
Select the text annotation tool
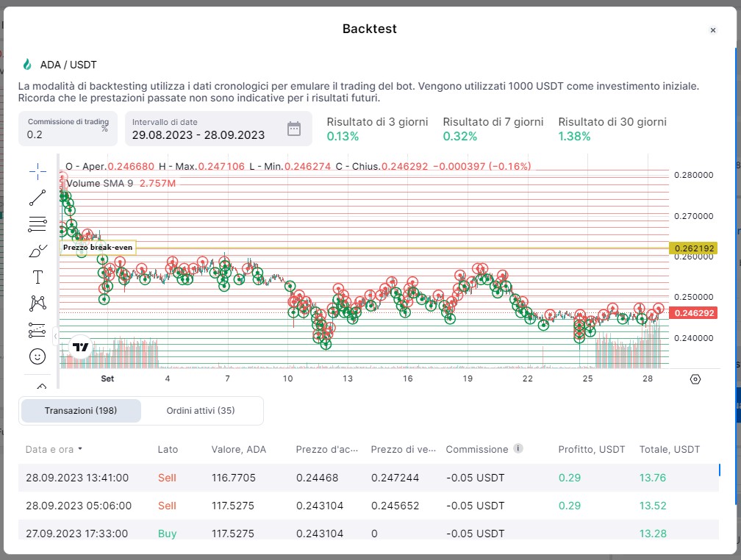tap(37, 277)
